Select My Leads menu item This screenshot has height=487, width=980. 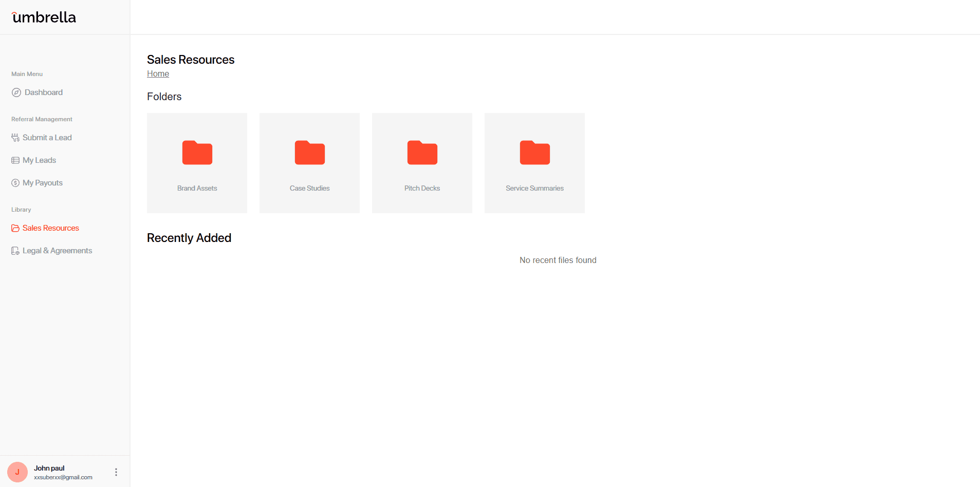pos(40,160)
